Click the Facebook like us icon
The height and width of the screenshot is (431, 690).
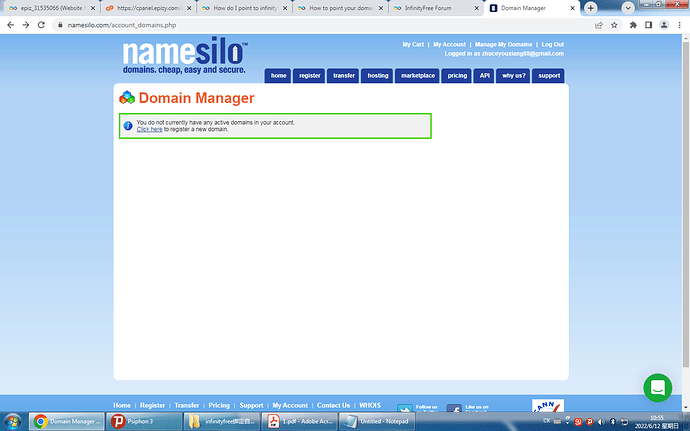tap(454, 408)
